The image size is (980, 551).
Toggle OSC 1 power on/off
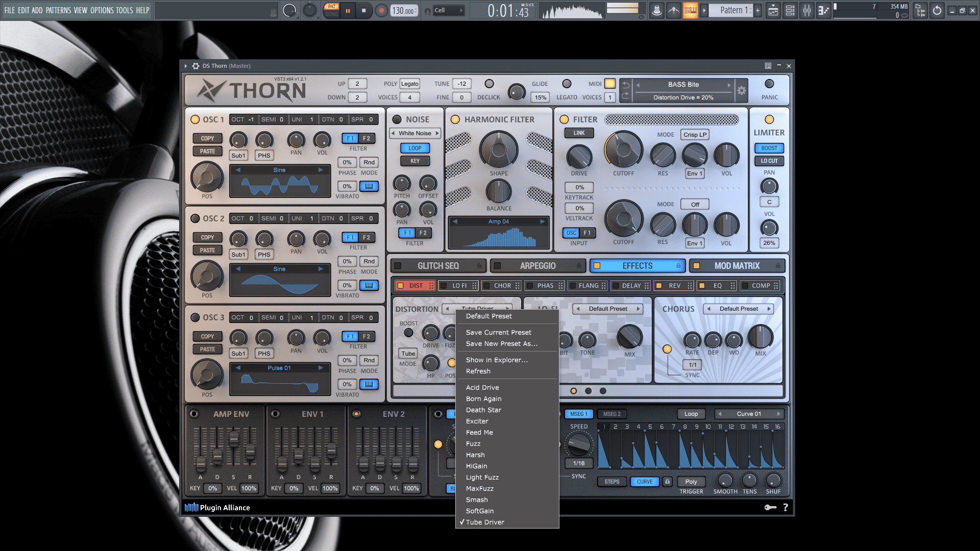(195, 119)
